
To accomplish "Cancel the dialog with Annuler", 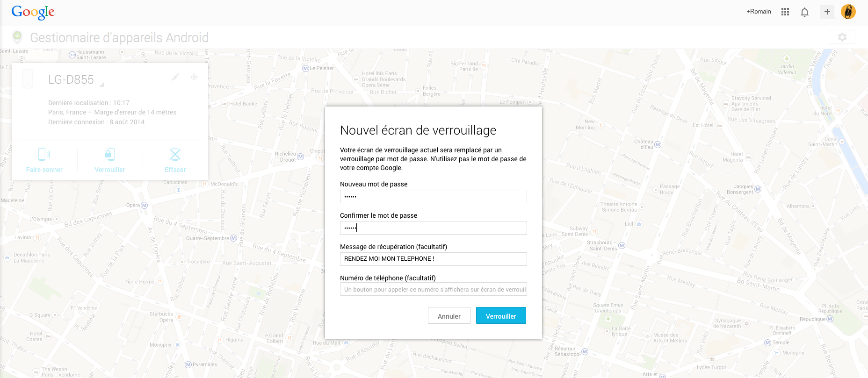I will [449, 316].
